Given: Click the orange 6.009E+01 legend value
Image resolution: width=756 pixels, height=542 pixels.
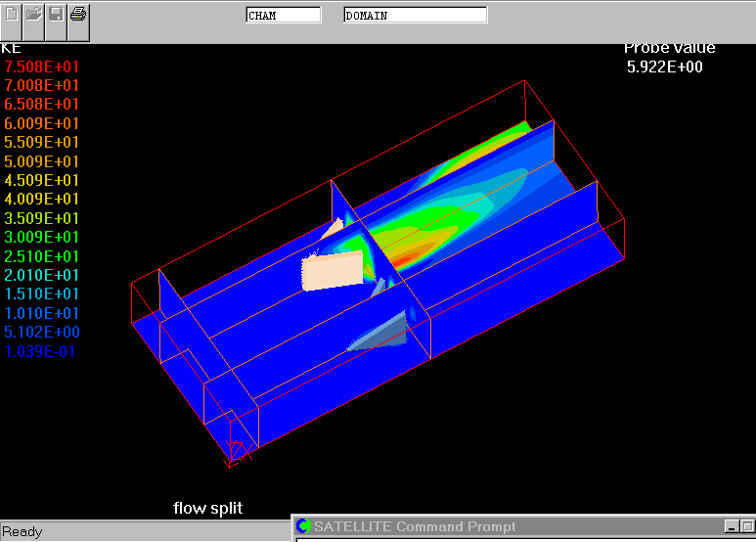Looking at the screenshot, I should click(x=42, y=123).
